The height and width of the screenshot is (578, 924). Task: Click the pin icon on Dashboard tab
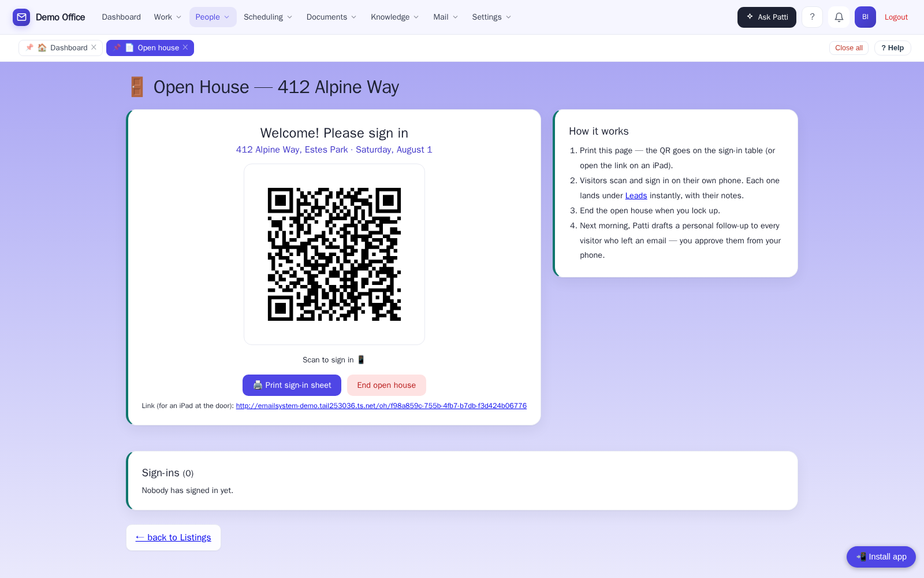(x=29, y=47)
